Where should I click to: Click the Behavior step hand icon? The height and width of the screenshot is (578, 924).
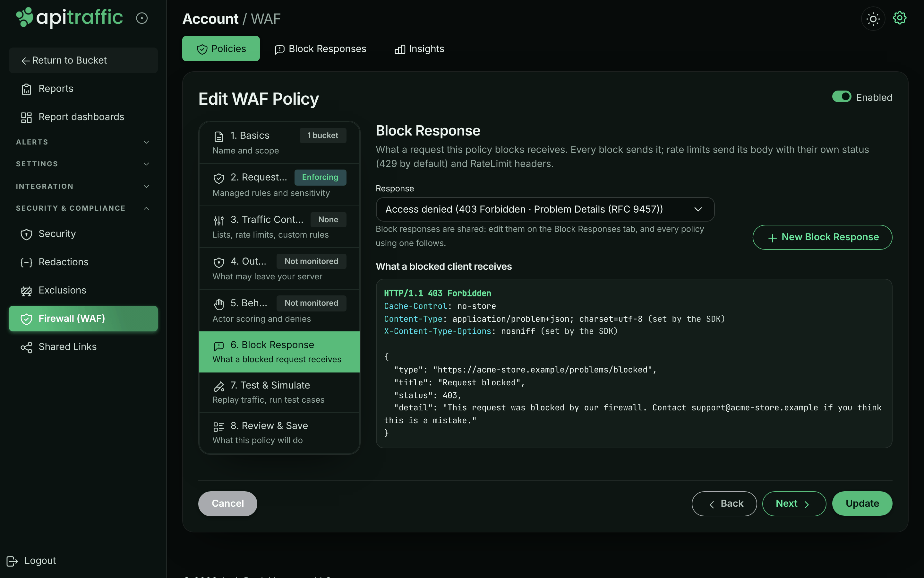[x=219, y=304]
